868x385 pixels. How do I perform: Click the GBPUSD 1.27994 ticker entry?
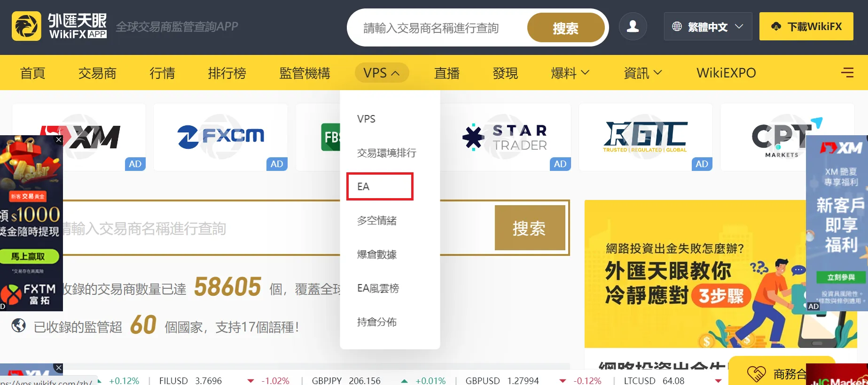click(x=502, y=381)
